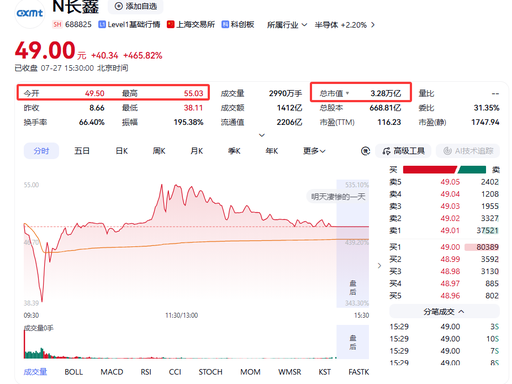
Task: Click the 盘后 region in volume chart
Action: click(x=353, y=342)
